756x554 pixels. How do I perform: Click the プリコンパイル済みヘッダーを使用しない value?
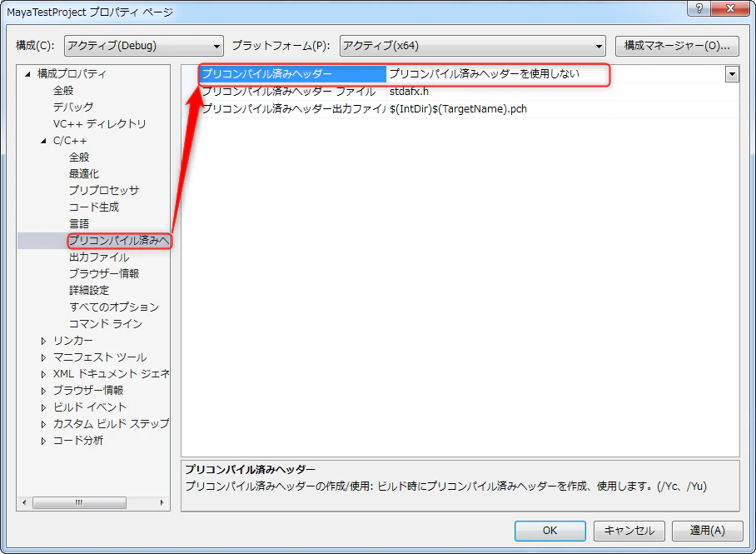484,74
